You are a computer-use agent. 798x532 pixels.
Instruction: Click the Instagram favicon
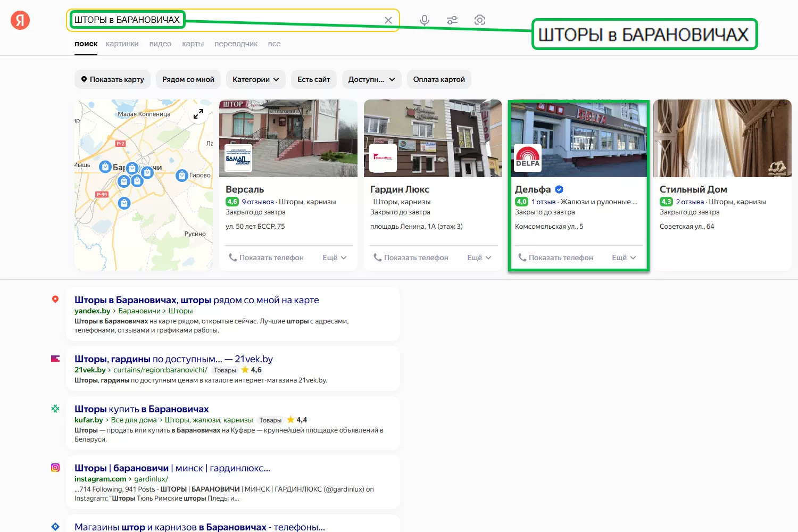(55, 468)
